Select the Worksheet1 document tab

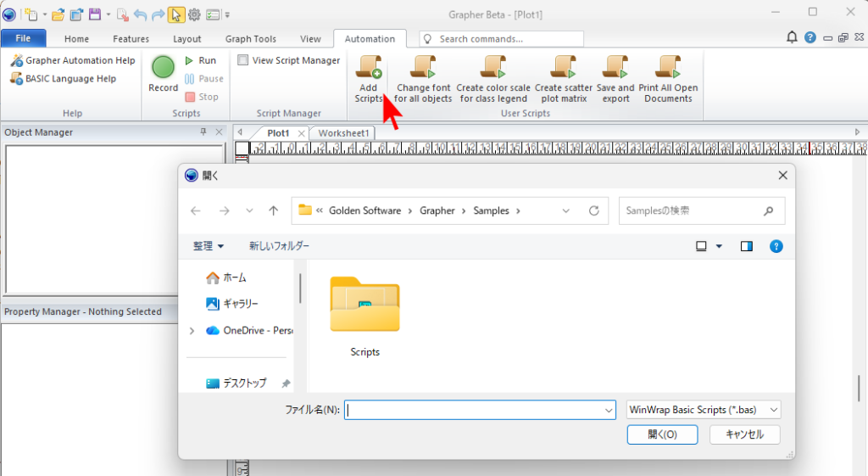343,133
